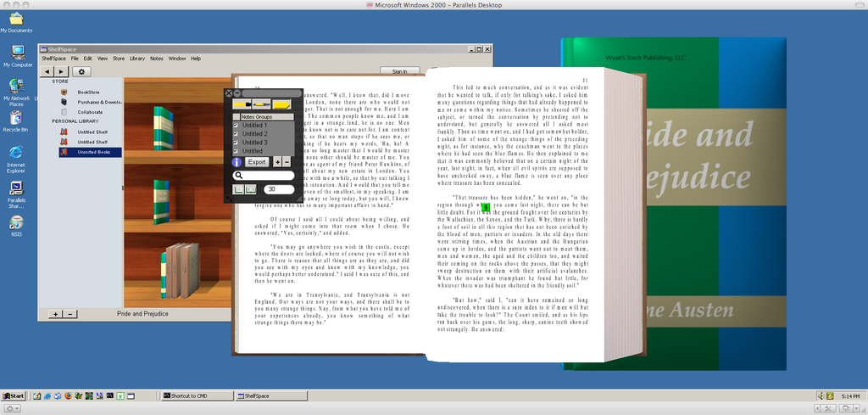Select the yellow highlighter marker tool

click(242, 104)
